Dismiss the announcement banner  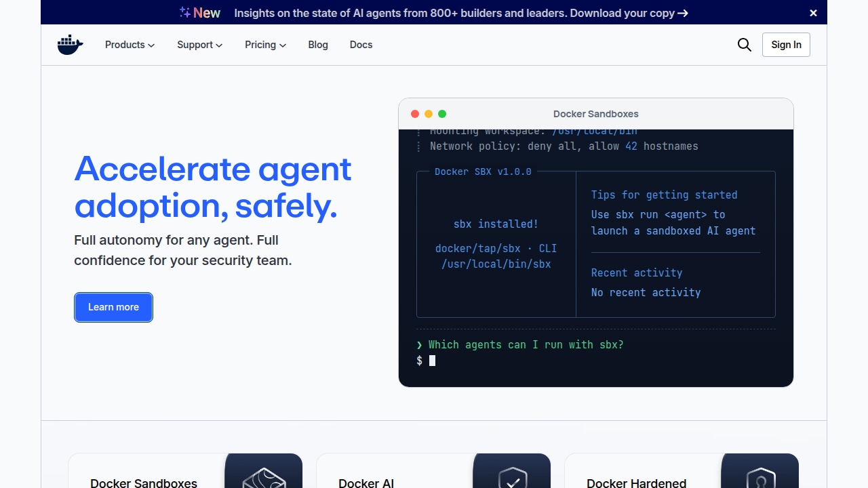813,13
